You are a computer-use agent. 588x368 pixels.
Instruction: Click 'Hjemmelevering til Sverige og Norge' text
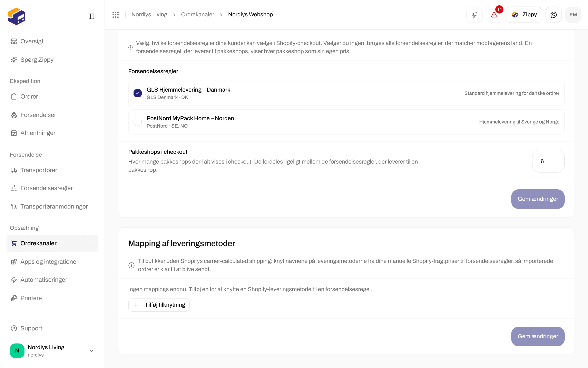click(x=519, y=122)
